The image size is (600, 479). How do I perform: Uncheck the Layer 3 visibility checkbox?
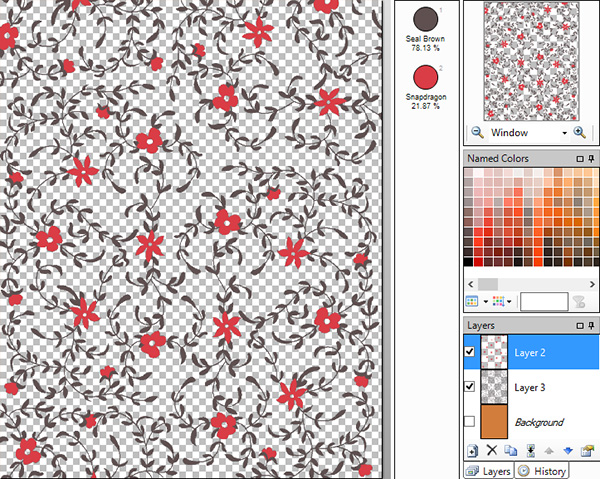click(x=471, y=387)
